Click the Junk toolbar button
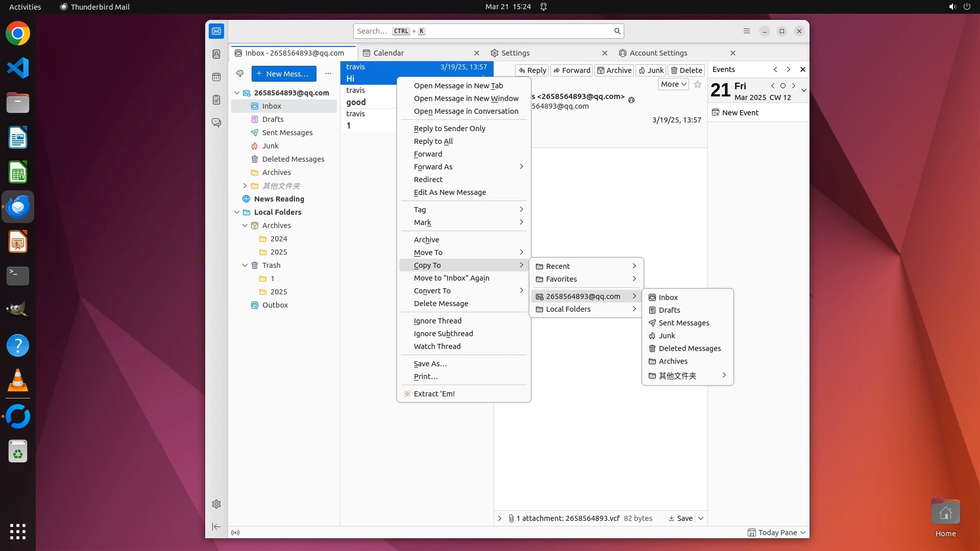 pyautogui.click(x=651, y=70)
